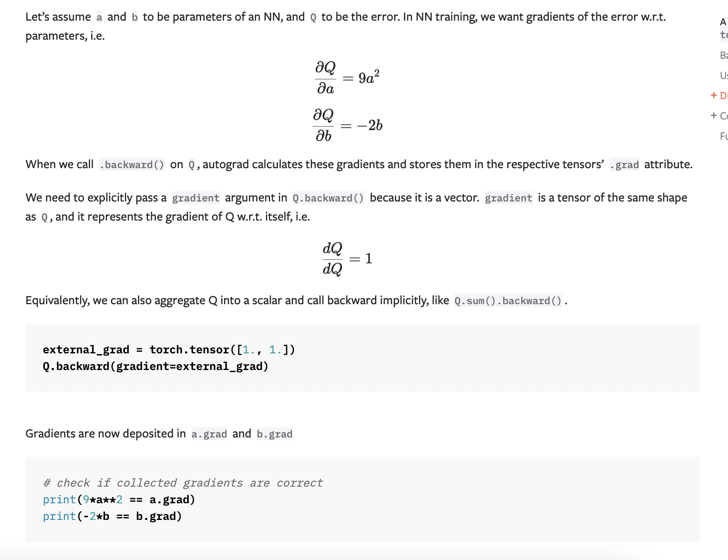
Task: Click the .grad inline code before attribute
Action: point(624,165)
